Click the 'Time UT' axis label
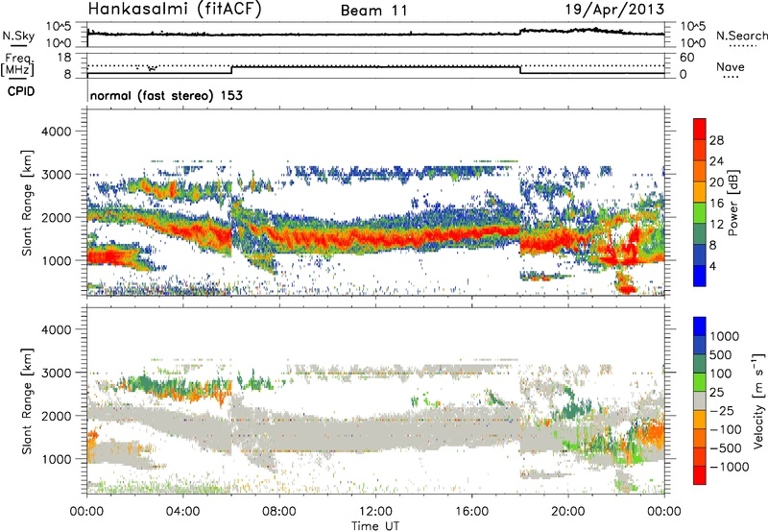Screen dimensions: 768x532 pyautogui.click(x=375, y=525)
